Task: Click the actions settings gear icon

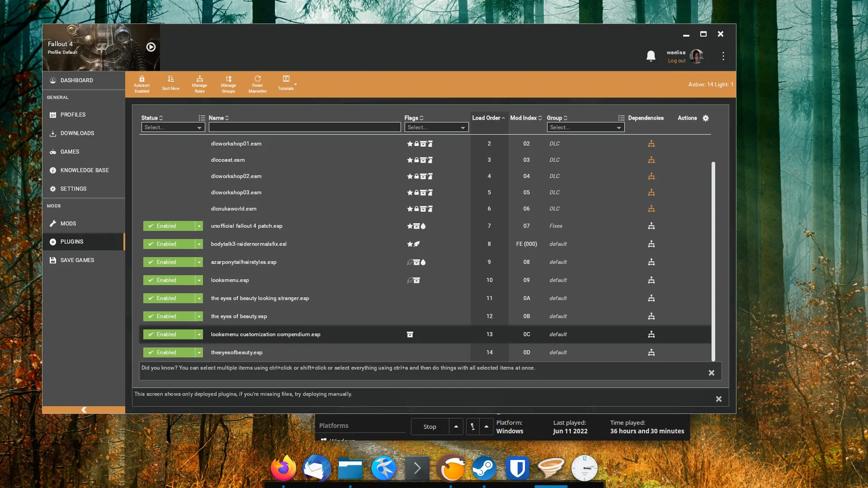Action: (706, 118)
